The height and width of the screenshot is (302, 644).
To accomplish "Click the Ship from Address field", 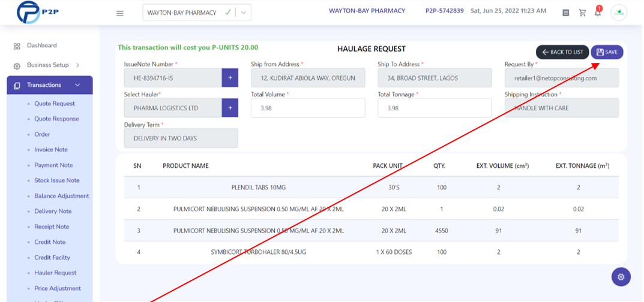I will click(x=308, y=78).
